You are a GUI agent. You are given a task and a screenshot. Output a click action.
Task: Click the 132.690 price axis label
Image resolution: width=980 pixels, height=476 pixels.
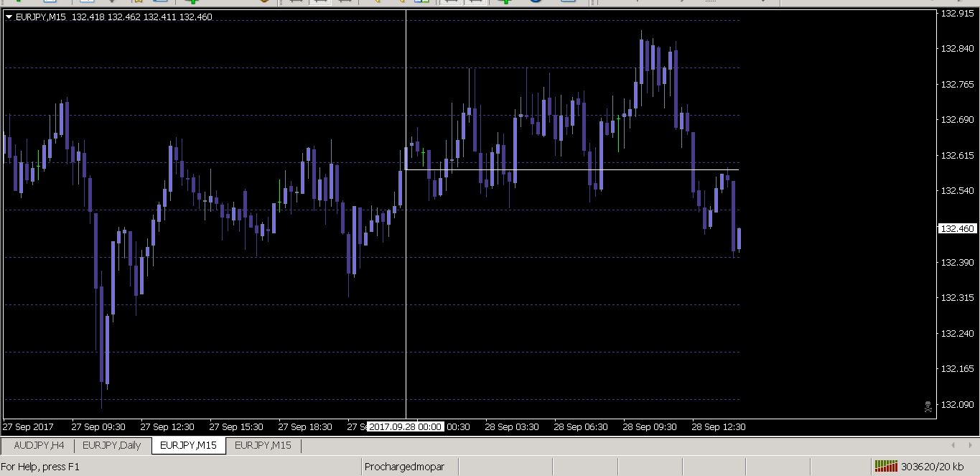click(x=957, y=120)
